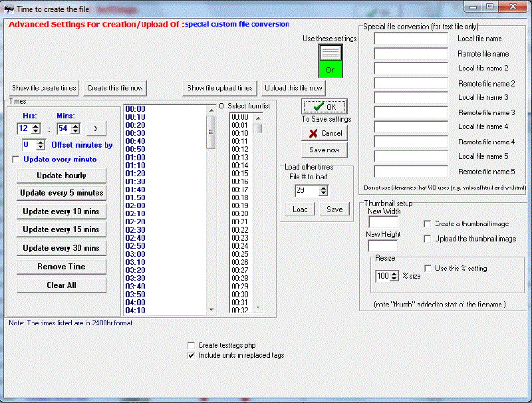
Task: Click Update hourly button
Action: click(61, 176)
